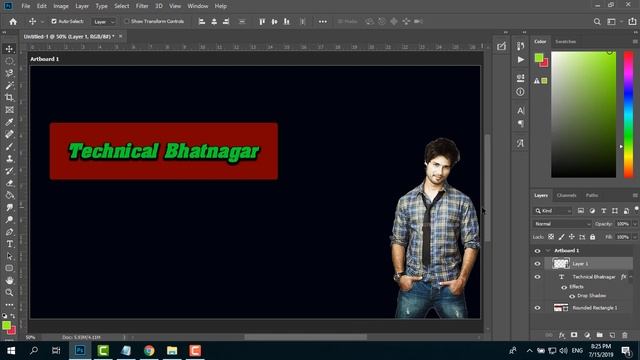Image resolution: width=640 pixels, height=360 pixels.
Task: Select the Zoom tool
Action: click(9, 293)
